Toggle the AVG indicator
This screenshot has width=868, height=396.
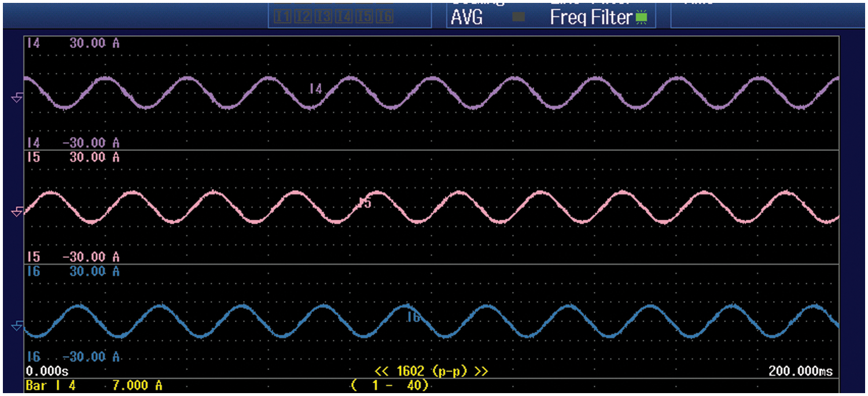tap(518, 17)
